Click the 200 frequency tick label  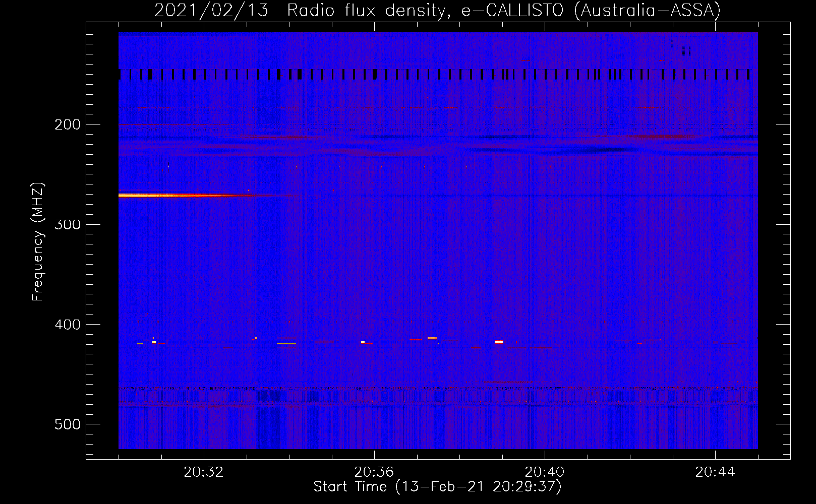click(x=68, y=124)
